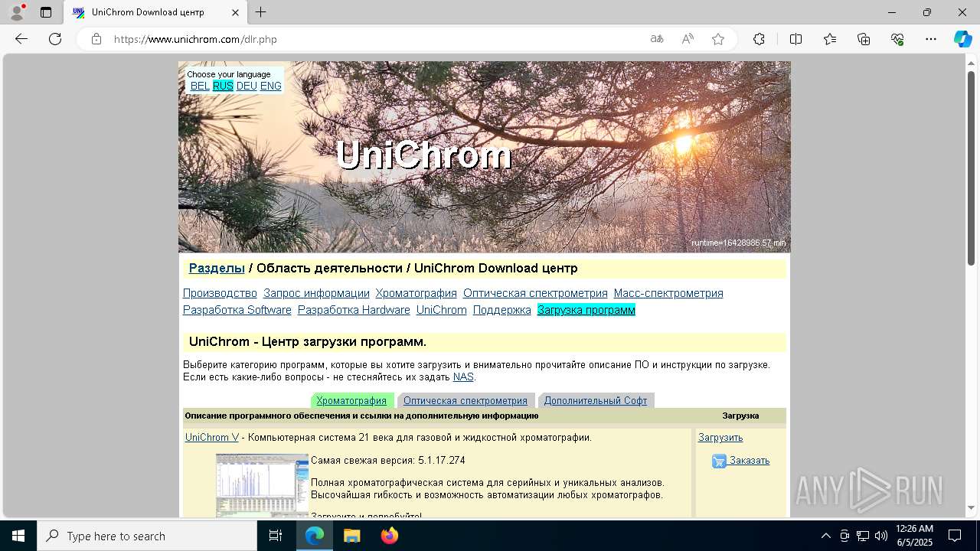The width and height of the screenshot is (980, 551).
Task: Close the UniChrom Download центр tab
Action: [x=236, y=12]
